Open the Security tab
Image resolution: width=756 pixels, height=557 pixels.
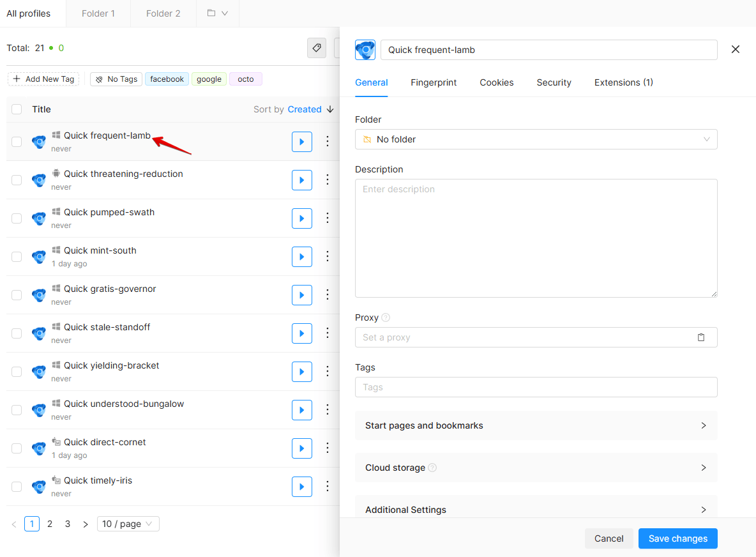(554, 82)
